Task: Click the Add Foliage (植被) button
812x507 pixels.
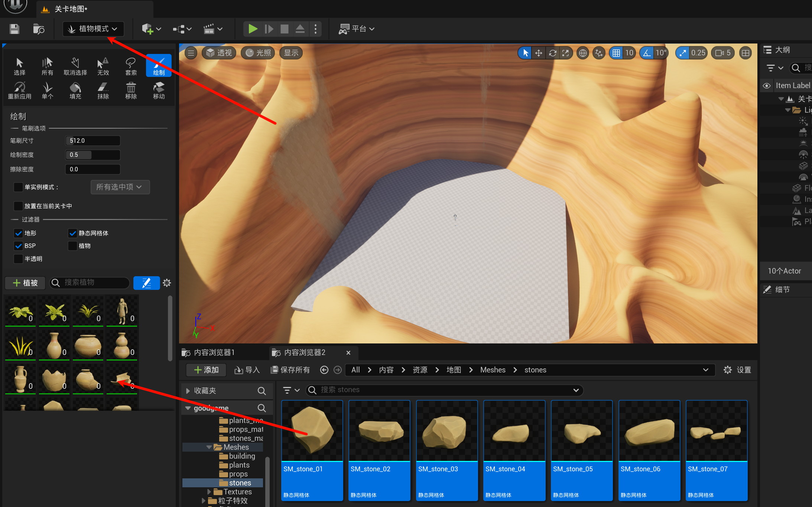Action: coord(25,283)
